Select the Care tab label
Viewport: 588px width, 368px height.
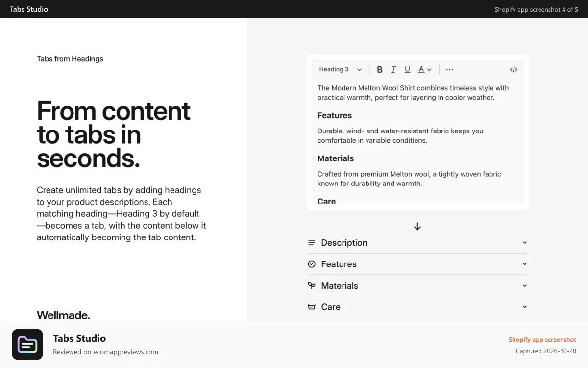coord(331,307)
